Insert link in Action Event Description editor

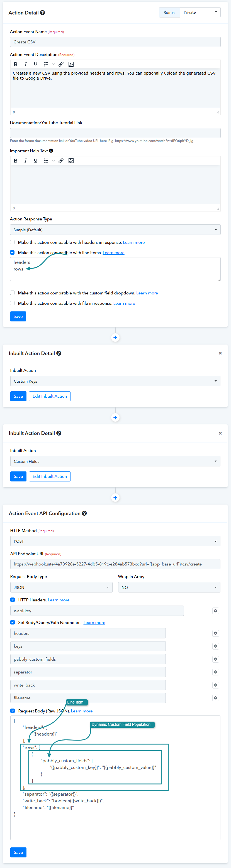[x=61, y=64]
